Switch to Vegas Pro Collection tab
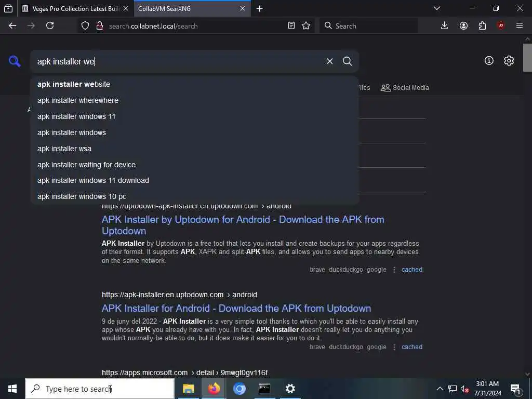Screen dimensions: 532x399 (75, 9)
